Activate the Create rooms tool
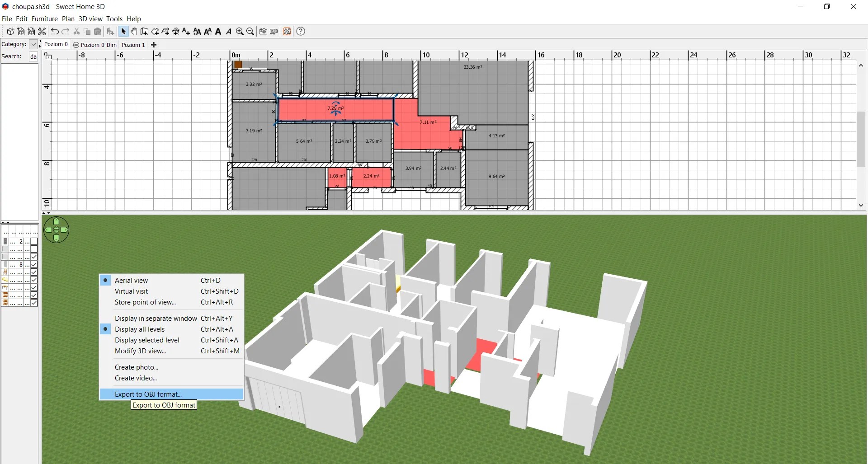The image size is (868, 464). point(155,31)
